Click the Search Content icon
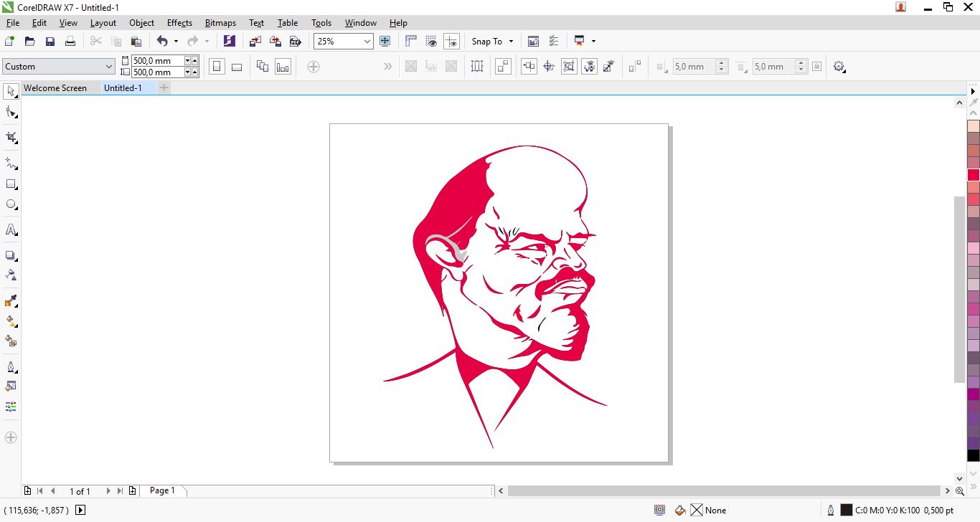980x522 pixels. tap(230, 42)
